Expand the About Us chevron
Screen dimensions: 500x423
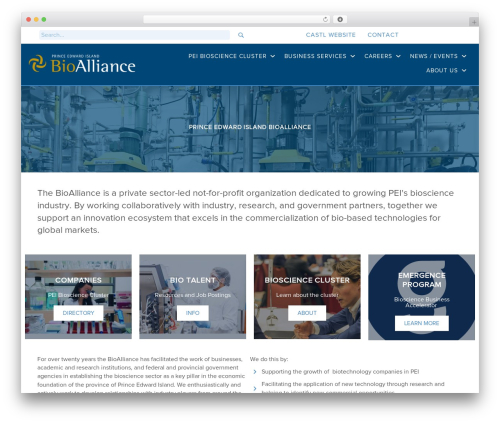(464, 70)
